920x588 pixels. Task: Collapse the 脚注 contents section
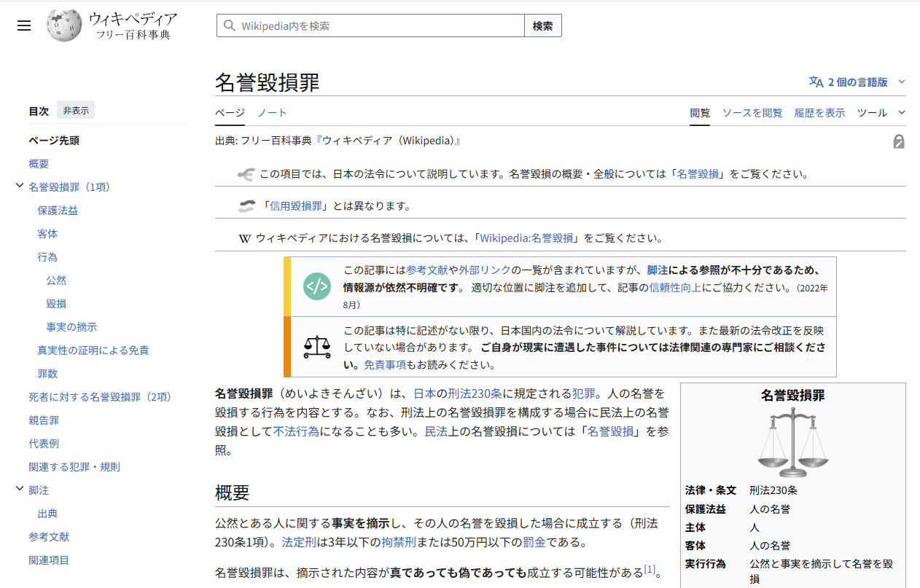tap(19, 490)
